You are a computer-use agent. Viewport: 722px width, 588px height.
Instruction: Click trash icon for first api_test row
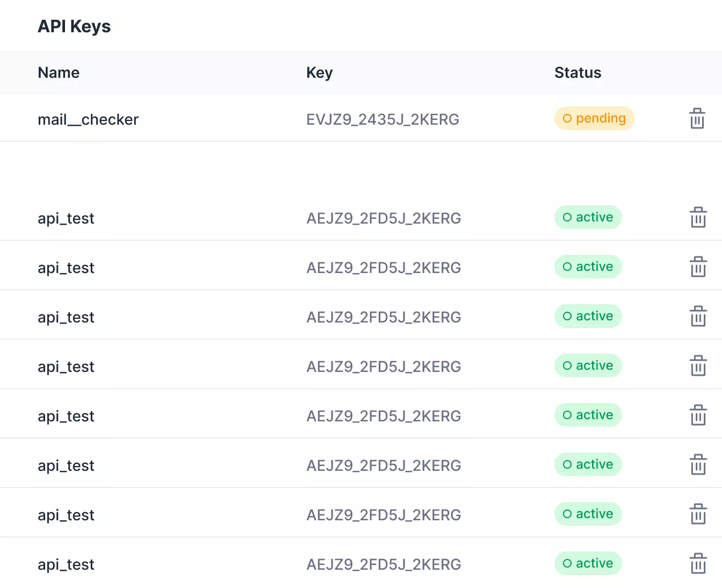click(698, 218)
